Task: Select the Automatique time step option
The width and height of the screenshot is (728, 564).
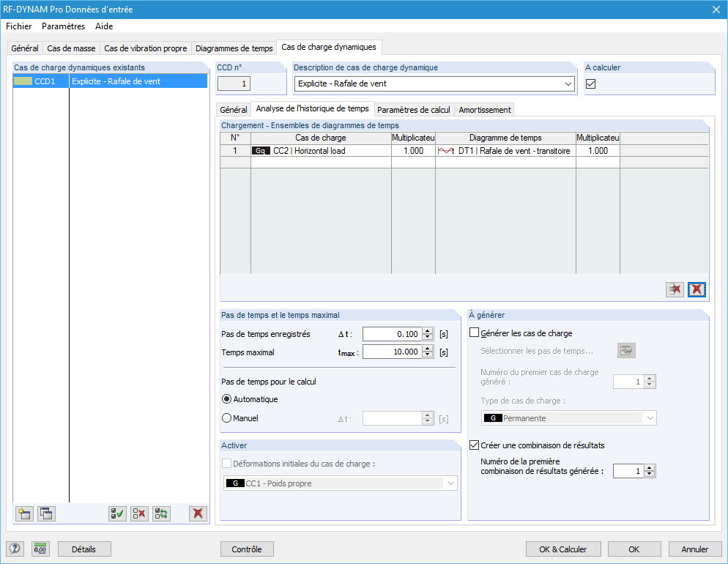Action: (x=226, y=399)
